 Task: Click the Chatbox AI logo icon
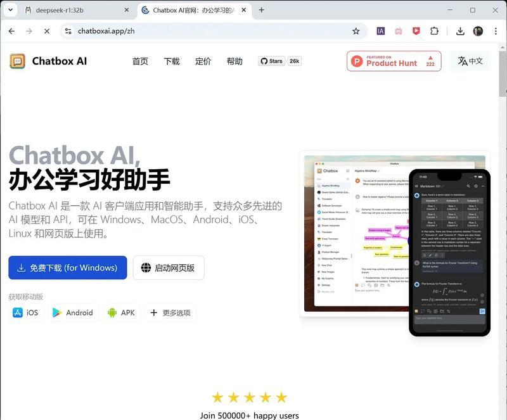point(18,61)
